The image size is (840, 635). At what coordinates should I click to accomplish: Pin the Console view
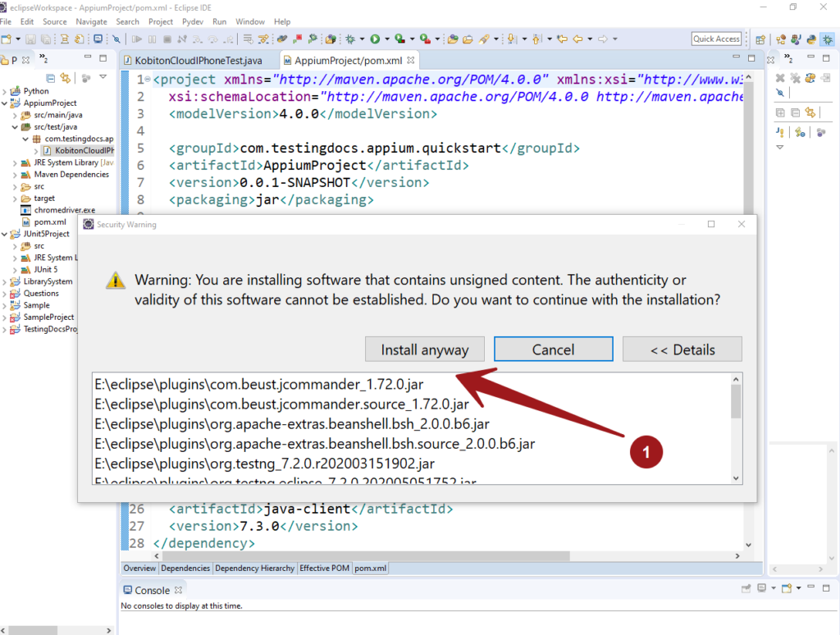click(x=746, y=587)
